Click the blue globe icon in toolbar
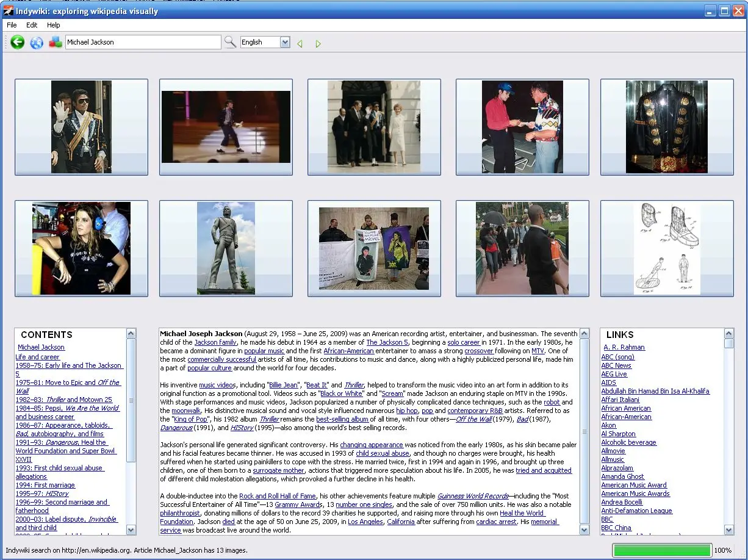The image size is (748, 560). tap(37, 43)
